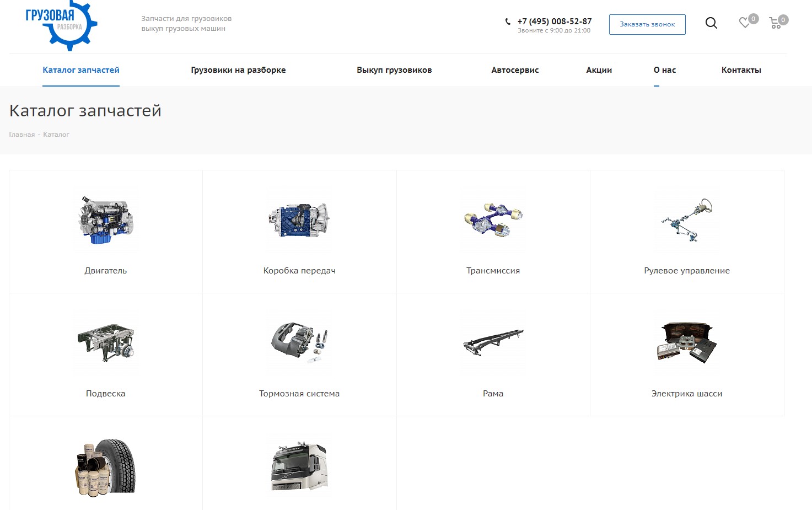The height and width of the screenshot is (510, 812).
Task: Open the truck cab category image
Action: click(299, 466)
